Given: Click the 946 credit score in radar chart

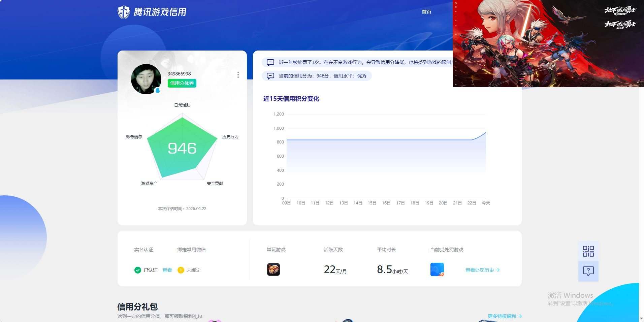Looking at the screenshot, I should [182, 148].
